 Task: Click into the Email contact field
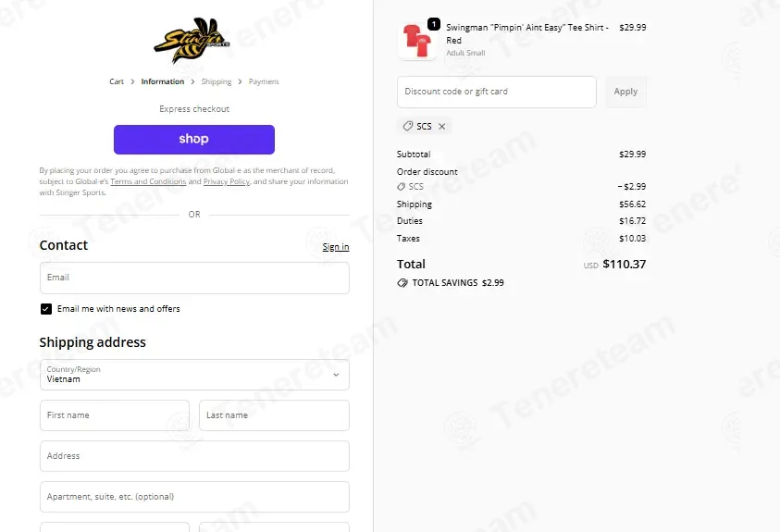tap(194, 278)
